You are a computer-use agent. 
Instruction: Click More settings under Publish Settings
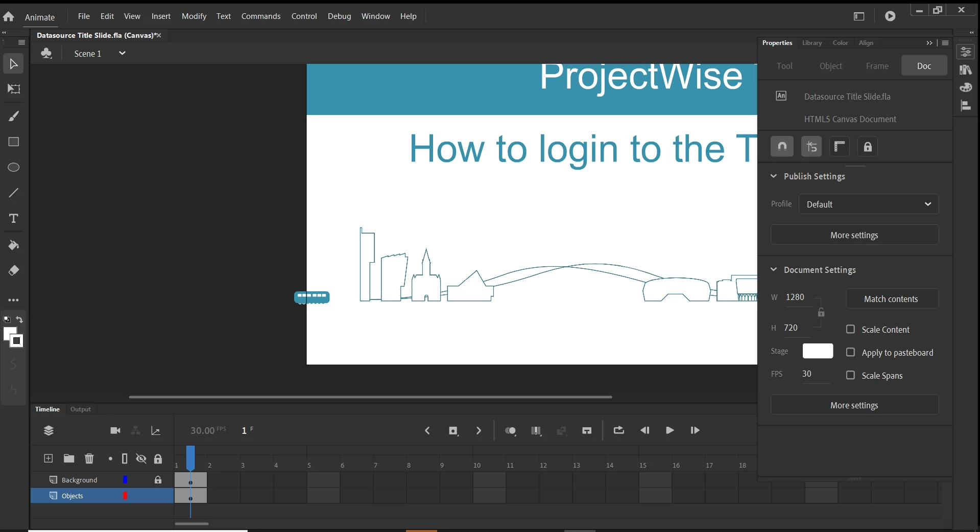coord(854,235)
